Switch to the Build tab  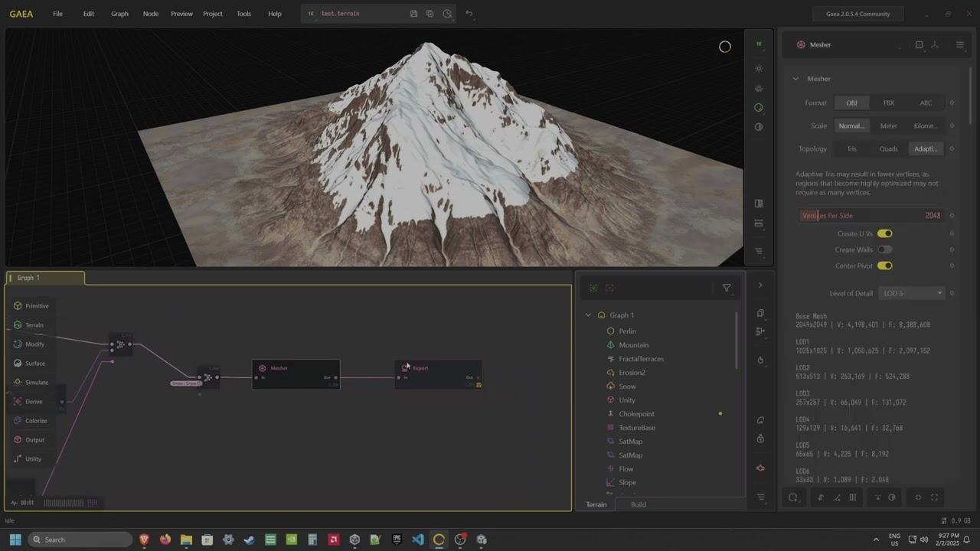coord(639,504)
